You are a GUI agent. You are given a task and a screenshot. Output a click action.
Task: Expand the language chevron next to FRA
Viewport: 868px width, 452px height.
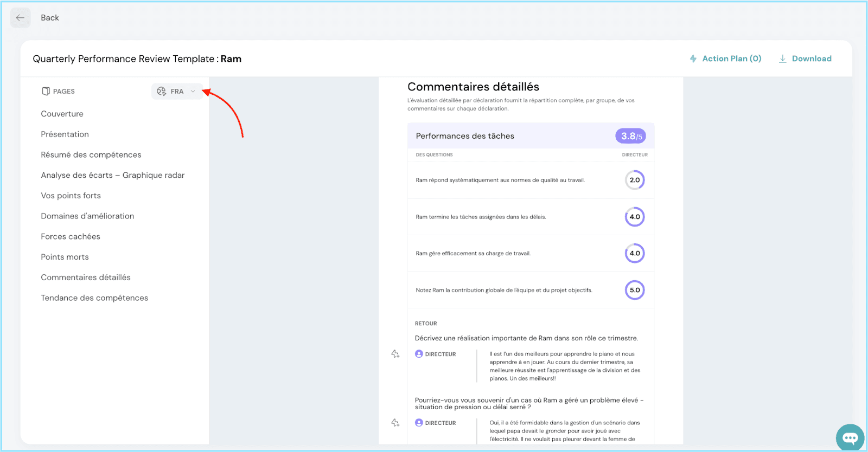point(193,91)
